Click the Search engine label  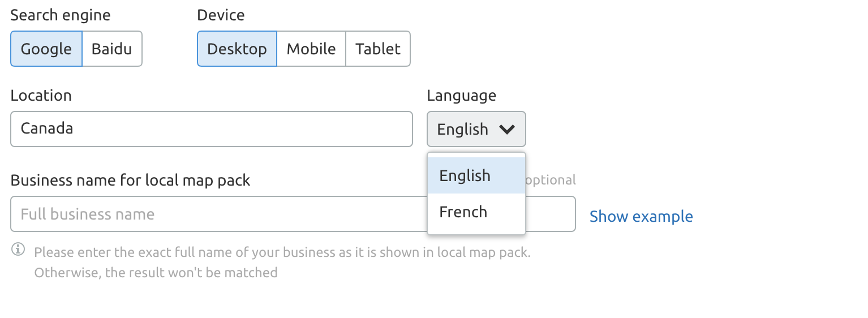[x=61, y=15]
